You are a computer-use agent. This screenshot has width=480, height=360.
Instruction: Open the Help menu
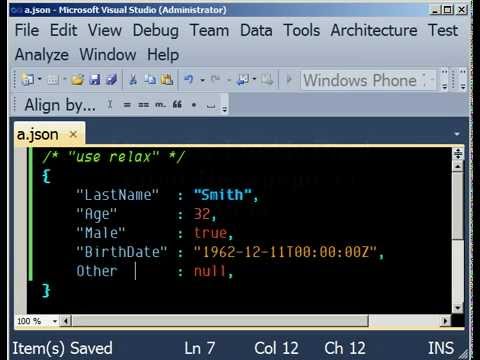tap(163, 55)
